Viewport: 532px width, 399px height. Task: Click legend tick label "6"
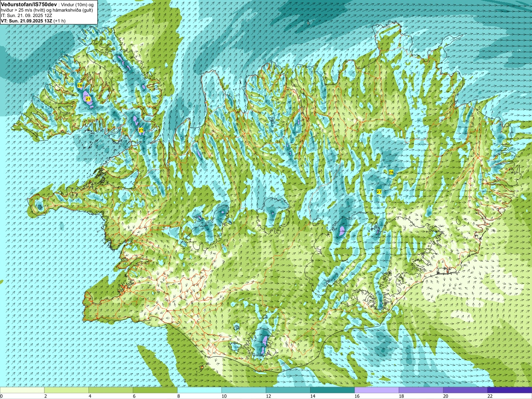[x=134, y=396]
